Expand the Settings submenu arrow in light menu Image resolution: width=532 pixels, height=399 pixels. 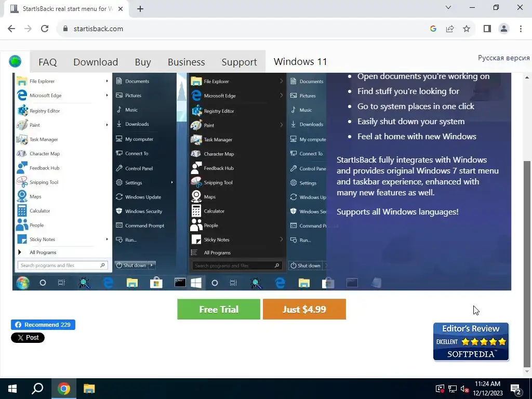coord(172,182)
